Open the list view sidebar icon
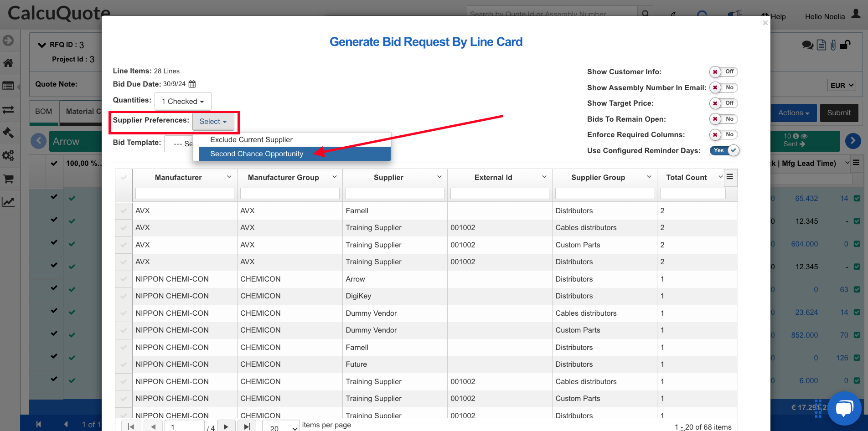This screenshot has width=868, height=431. click(x=8, y=86)
